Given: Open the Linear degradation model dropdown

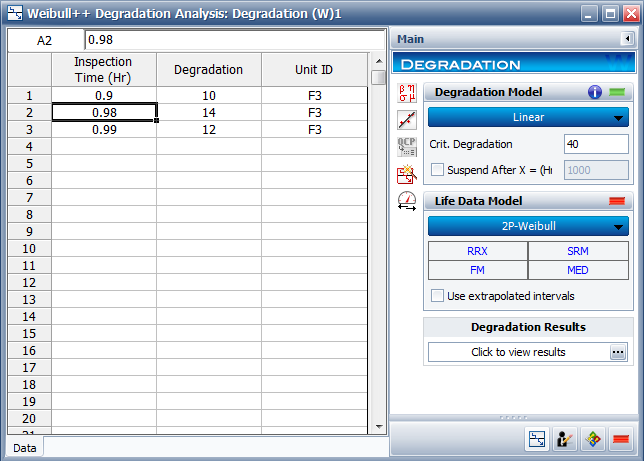Looking at the screenshot, I should pos(528,118).
